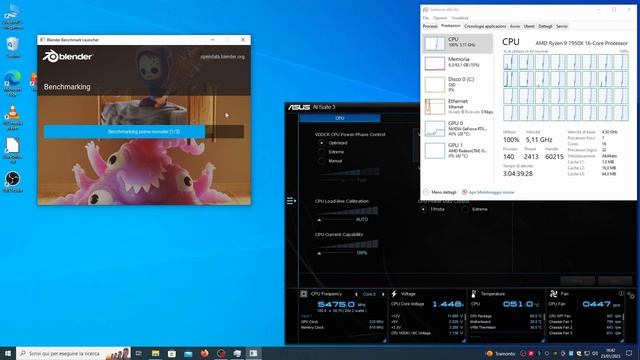This screenshot has height=360, width=640.
Task: Switch to previous core in CPU Frequency panel
Action: (356, 294)
